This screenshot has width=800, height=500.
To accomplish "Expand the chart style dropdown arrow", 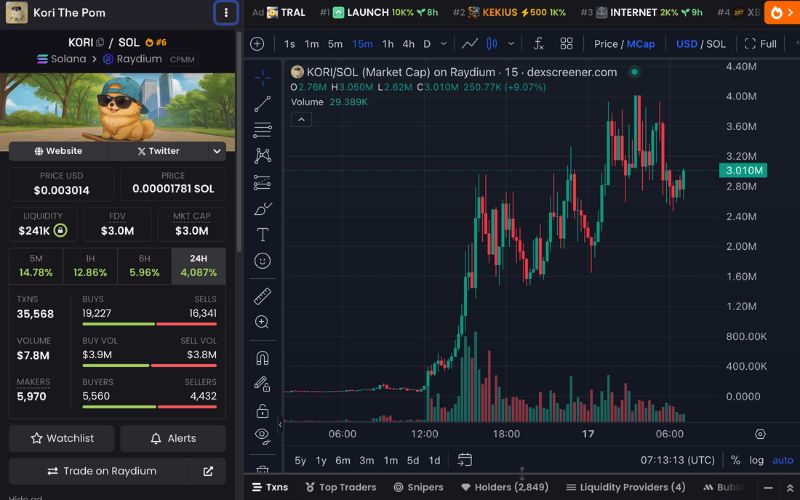I will pos(511,44).
